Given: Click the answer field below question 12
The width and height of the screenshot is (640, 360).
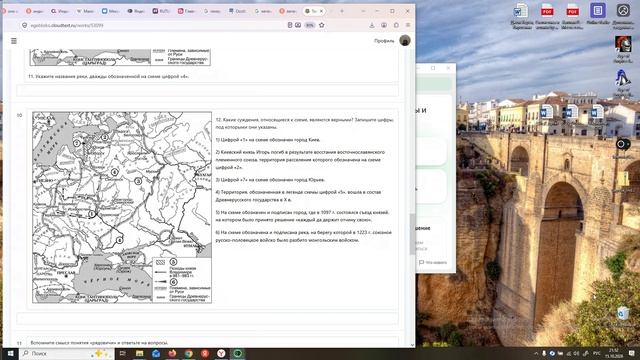Looking at the screenshot, I should (207, 318).
